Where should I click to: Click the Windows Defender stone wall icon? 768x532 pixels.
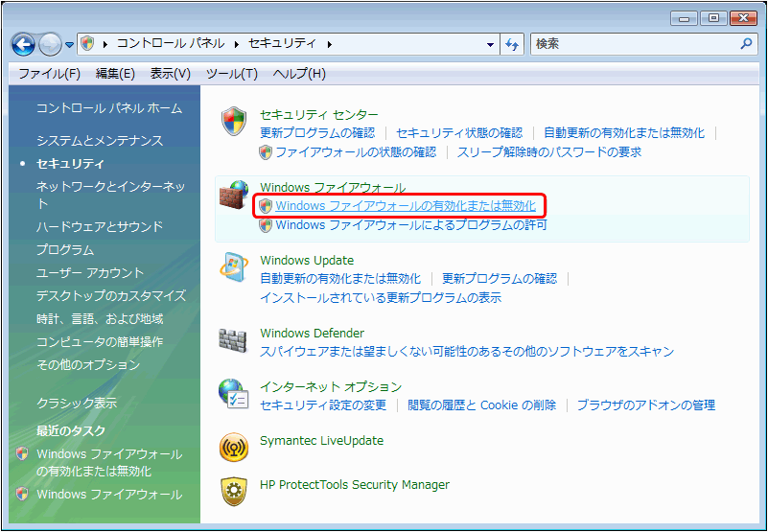[x=233, y=339]
